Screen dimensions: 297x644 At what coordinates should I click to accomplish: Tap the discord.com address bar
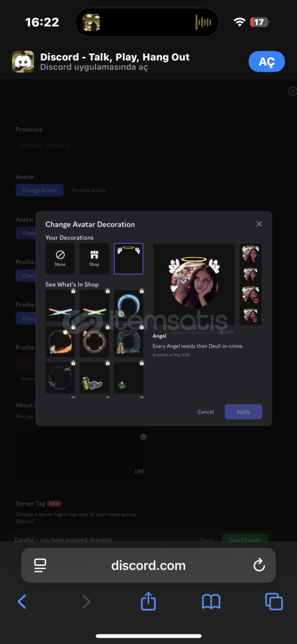click(148, 565)
